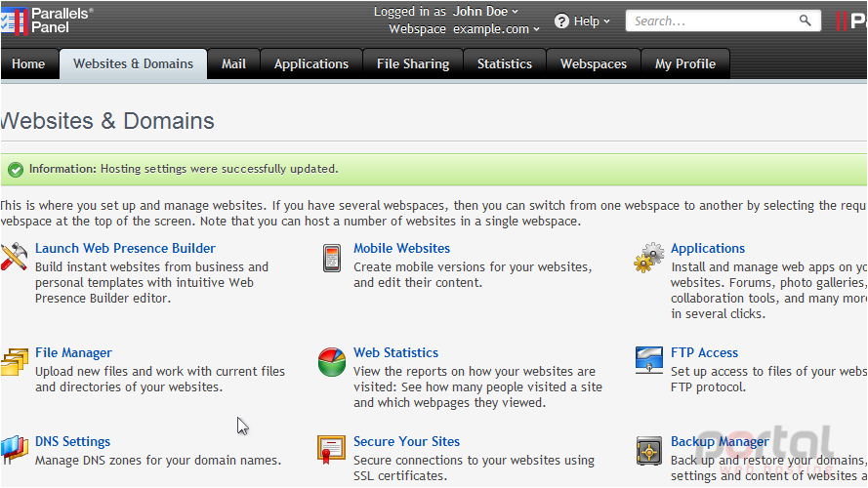
Task: Click the 'Hosting settings were successfully updated' message
Action: pos(220,169)
